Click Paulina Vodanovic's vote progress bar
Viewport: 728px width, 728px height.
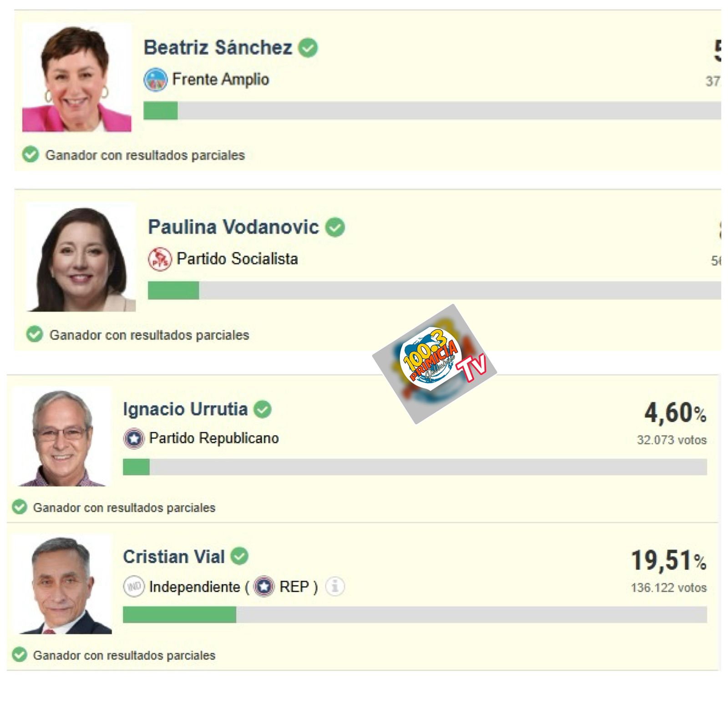(x=434, y=291)
